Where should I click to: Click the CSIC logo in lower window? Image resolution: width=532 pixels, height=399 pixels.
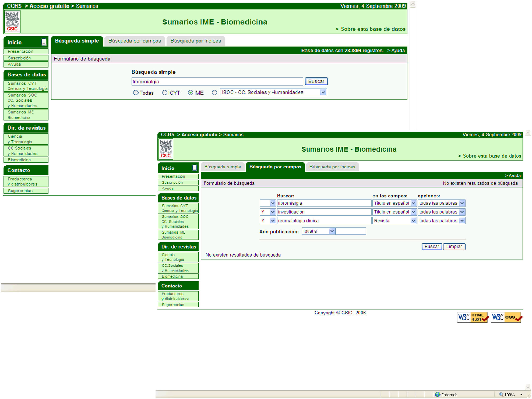pos(166,149)
